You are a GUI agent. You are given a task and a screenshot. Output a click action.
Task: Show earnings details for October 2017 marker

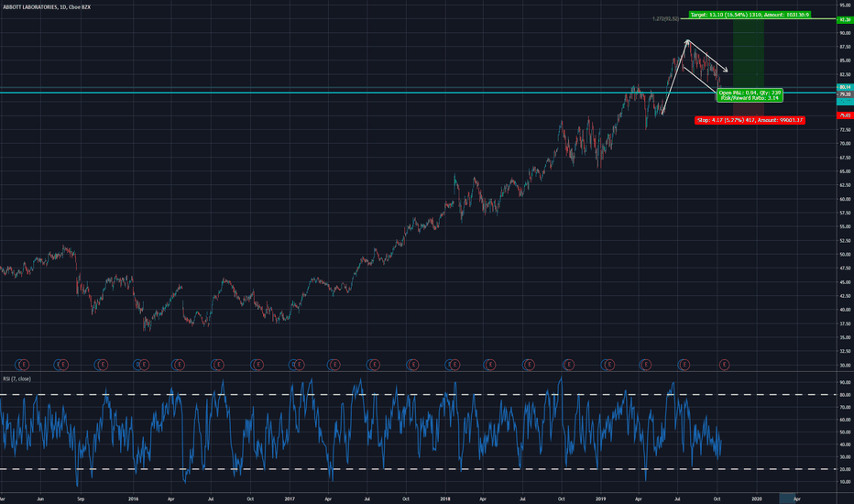[413, 365]
